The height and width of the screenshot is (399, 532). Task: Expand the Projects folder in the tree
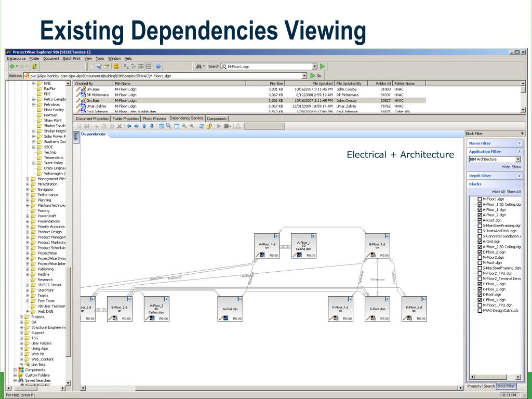21,317
